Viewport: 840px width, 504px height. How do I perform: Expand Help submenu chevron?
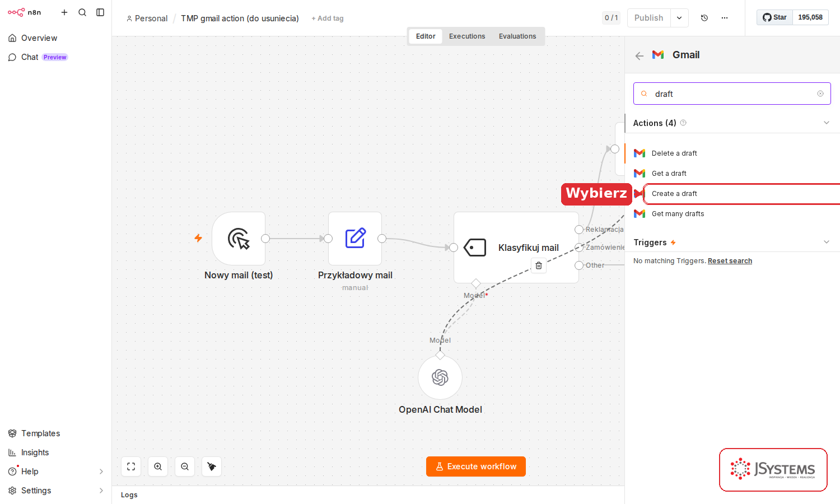[101, 472]
